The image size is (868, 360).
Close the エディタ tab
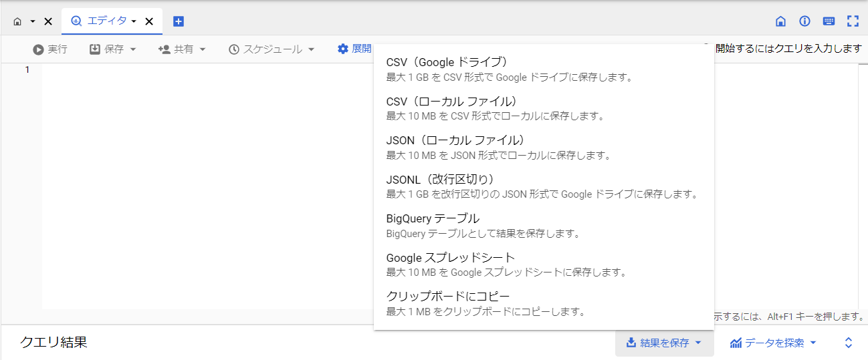(x=149, y=21)
